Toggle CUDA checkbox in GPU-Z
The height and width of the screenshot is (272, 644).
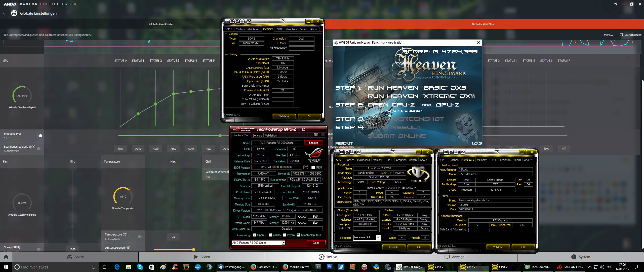coord(270,235)
